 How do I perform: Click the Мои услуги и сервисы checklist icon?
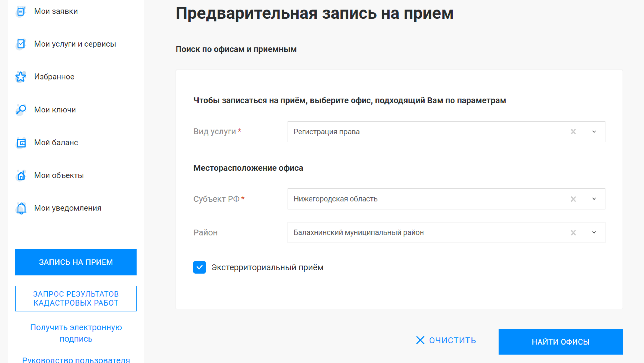(x=21, y=44)
